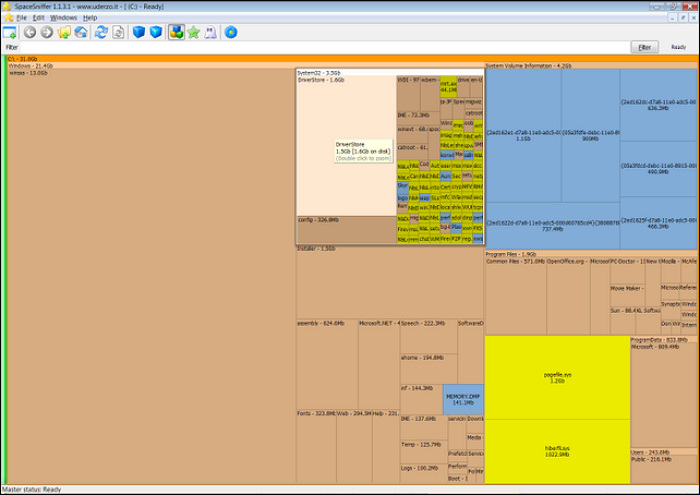Select the Microsoft - 809.4Mb block
700x495 pixels.
point(664,395)
